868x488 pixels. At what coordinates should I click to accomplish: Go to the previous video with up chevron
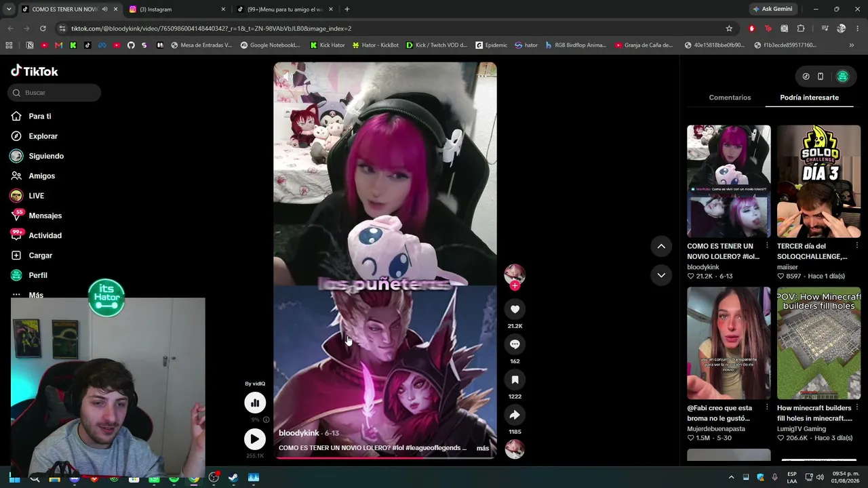[x=661, y=246]
